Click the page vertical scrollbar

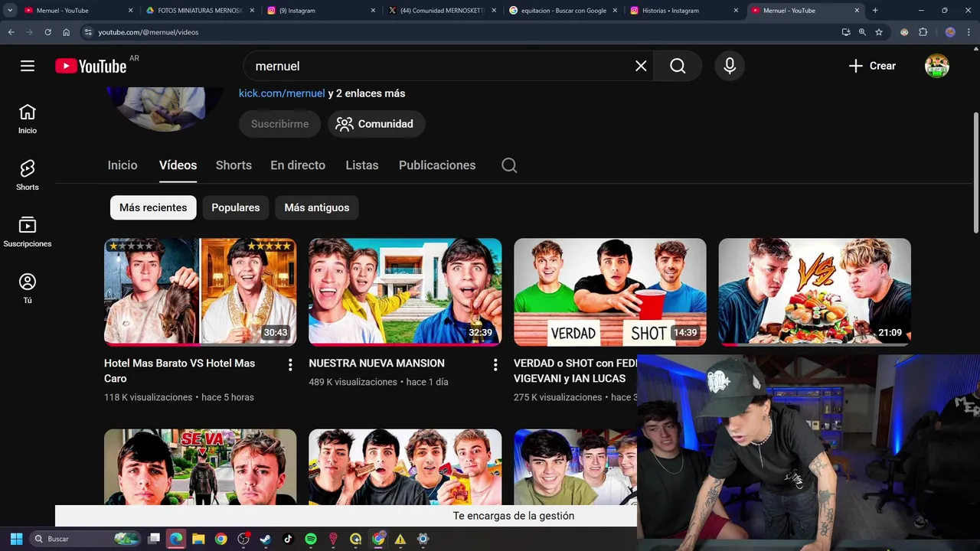975,173
